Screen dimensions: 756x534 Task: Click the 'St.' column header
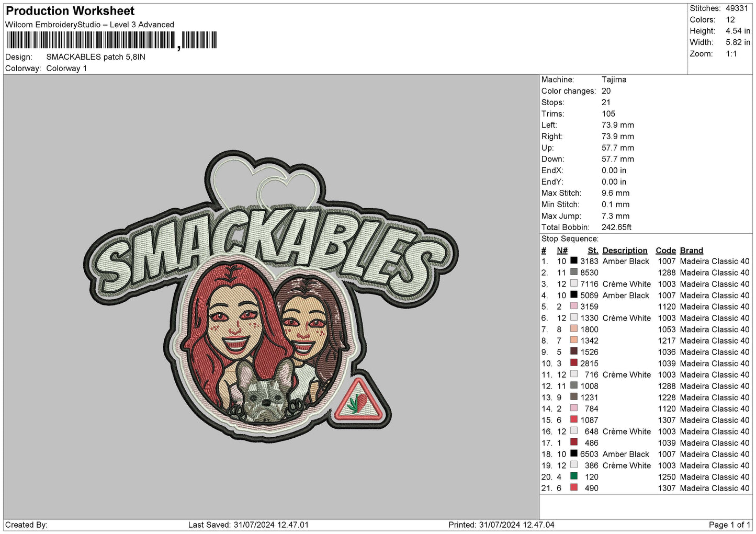pyautogui.click(x=593, y=251)
